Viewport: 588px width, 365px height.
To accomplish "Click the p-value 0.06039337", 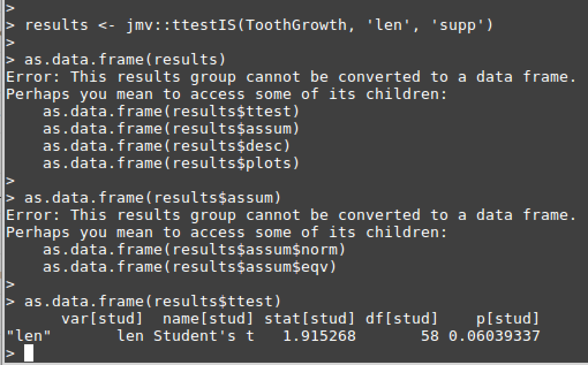I will [x=494, y=336].
